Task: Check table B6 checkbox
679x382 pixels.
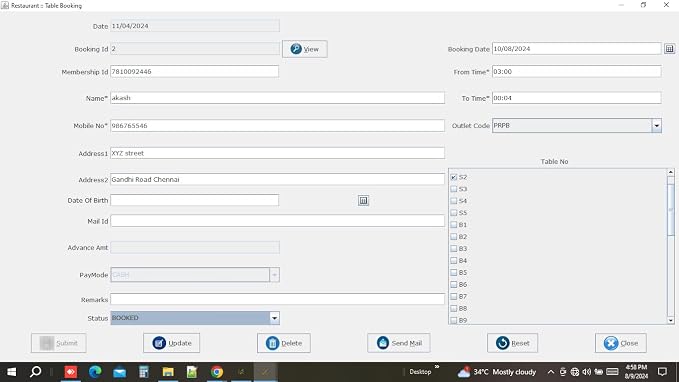Action: coord(454,285)
